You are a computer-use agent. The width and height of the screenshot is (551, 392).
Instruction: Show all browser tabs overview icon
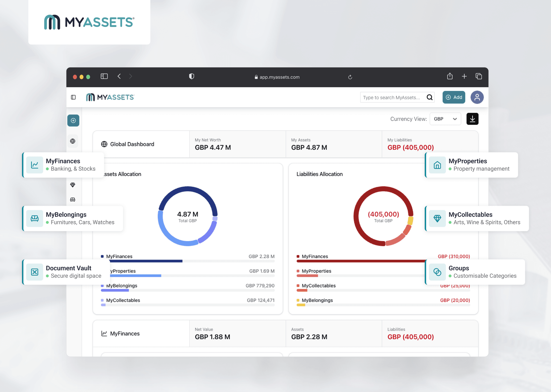479,76
